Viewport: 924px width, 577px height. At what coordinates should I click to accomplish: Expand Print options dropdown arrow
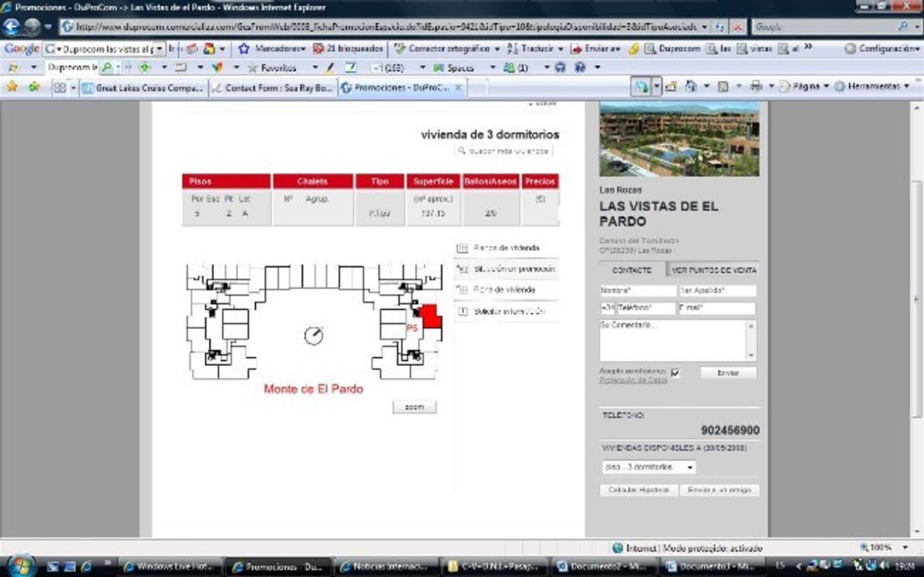click(x=771, y=86)
